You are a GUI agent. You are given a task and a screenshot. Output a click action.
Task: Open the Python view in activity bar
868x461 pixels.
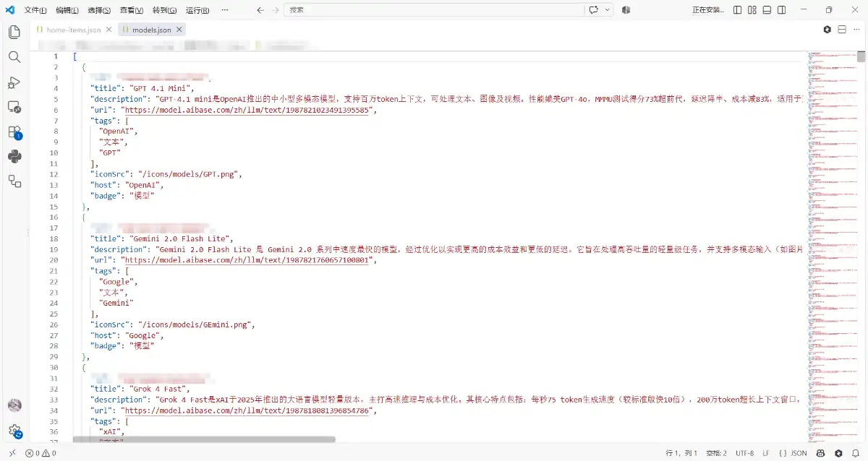click(x=14, y=156)
